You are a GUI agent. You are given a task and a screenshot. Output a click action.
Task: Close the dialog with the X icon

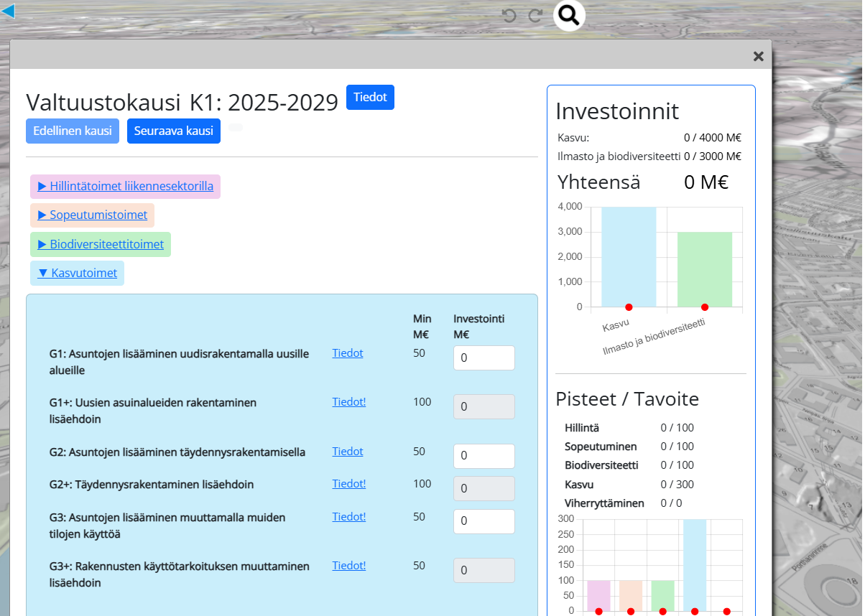[x=758, y=56]
